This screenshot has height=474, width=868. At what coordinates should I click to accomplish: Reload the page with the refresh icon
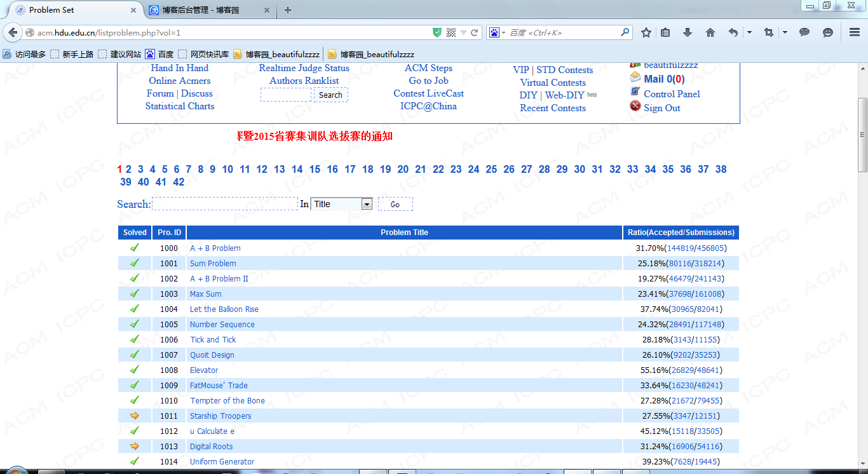[474, 32]
